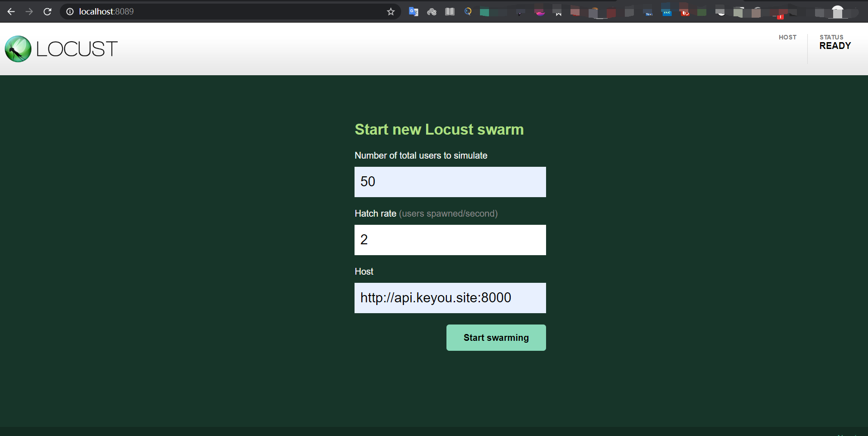
Task: Click the Hatch rate input field
Action: click(450, 240)
